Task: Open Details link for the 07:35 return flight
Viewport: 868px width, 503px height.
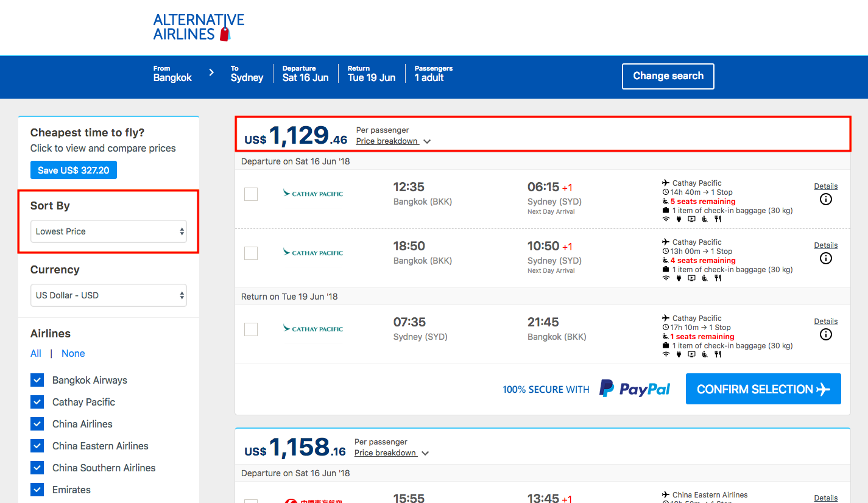Action: click(x=826, y=322)
